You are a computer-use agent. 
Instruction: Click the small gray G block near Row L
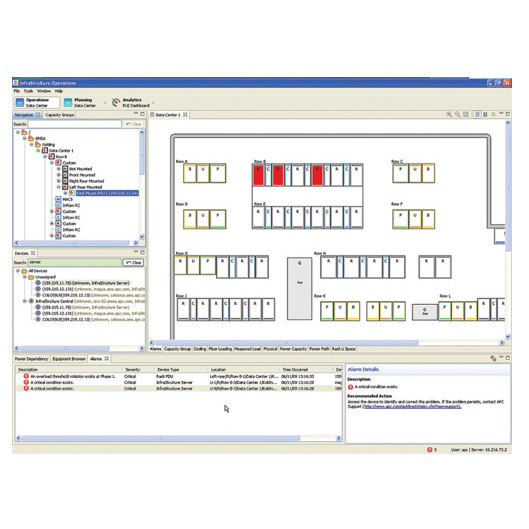coord(425,312)
